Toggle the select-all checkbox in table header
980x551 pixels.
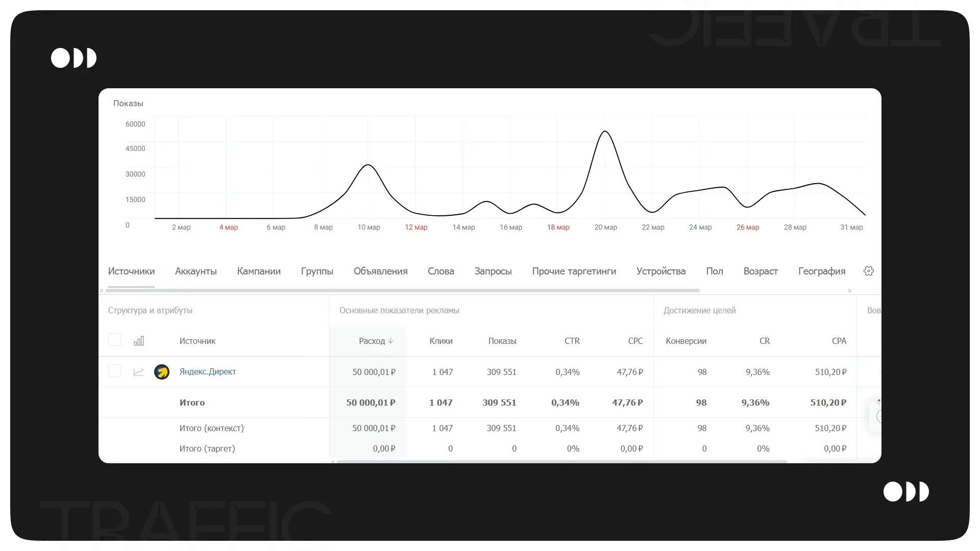click(115, 340)
